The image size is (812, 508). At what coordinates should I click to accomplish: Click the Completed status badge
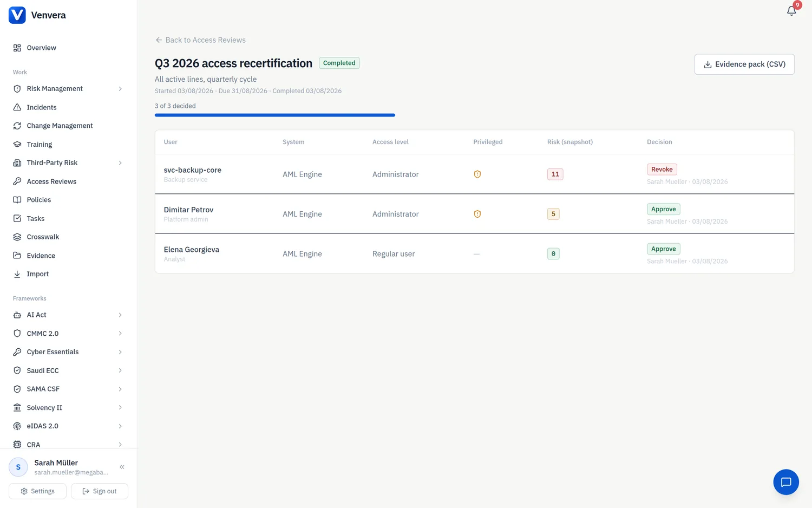click(339, 63)
